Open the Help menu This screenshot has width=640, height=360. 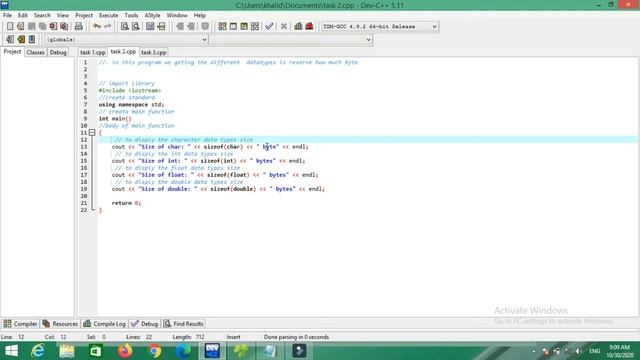pos(200,15)
